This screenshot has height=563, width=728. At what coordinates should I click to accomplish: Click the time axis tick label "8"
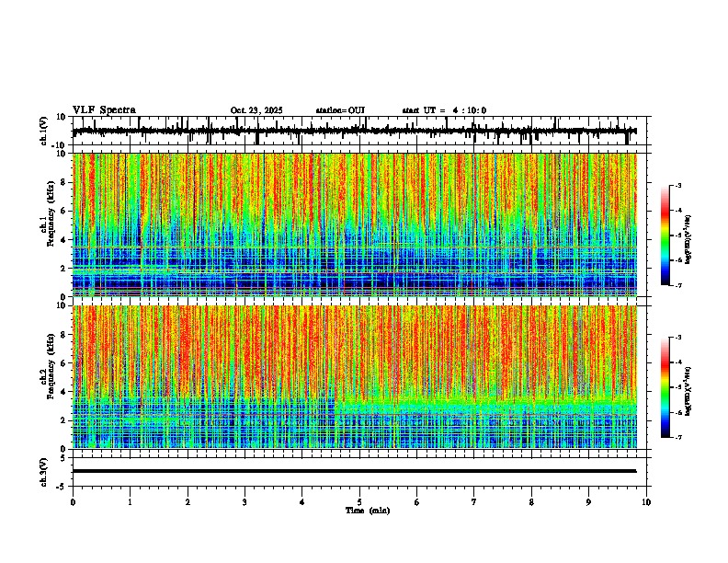pyautogui.click(x=531, y=502)
